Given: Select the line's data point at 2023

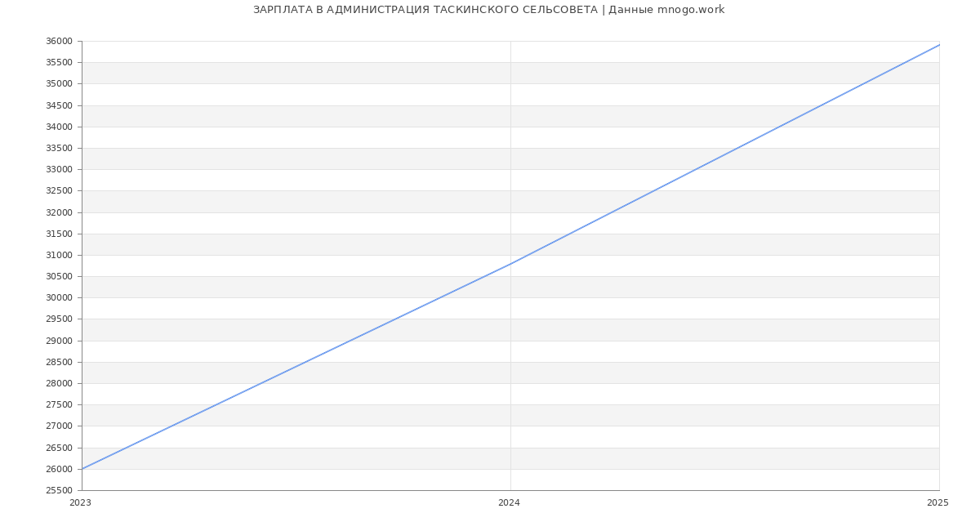Looking at the screenshot, I should 82,469.
